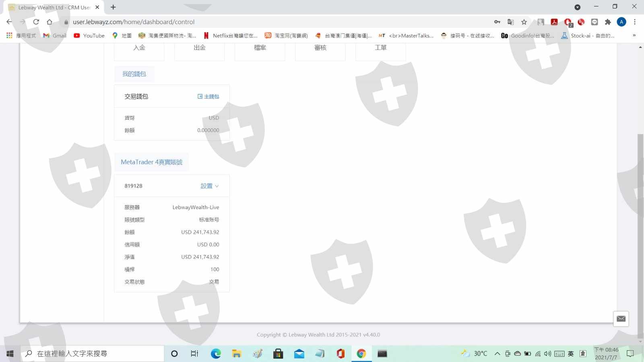Click the page vertical scrollbar
644x362 pixels.
coord(640,237)
